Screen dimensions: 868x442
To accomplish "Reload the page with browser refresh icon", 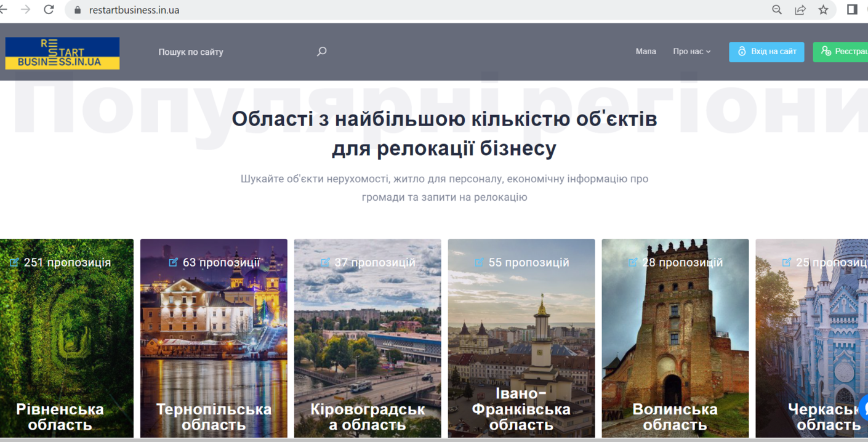I will click(x=49, y=10).
